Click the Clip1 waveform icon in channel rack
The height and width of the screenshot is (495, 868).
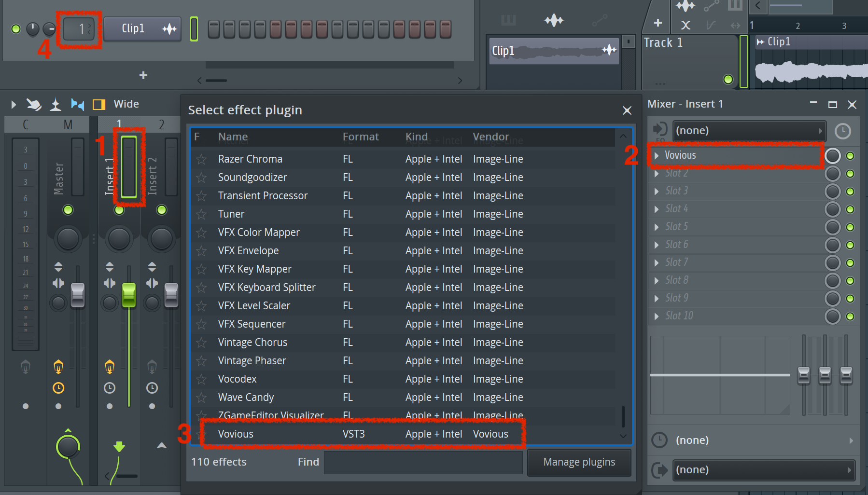(x=169, y=29)
